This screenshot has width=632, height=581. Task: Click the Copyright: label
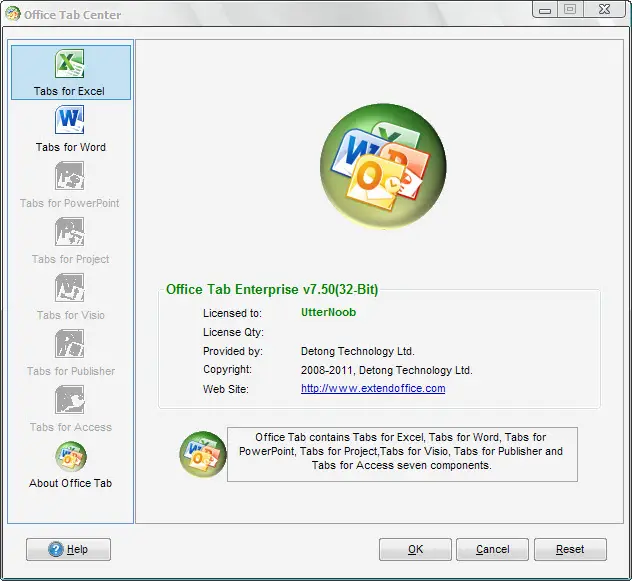point(227,369)
